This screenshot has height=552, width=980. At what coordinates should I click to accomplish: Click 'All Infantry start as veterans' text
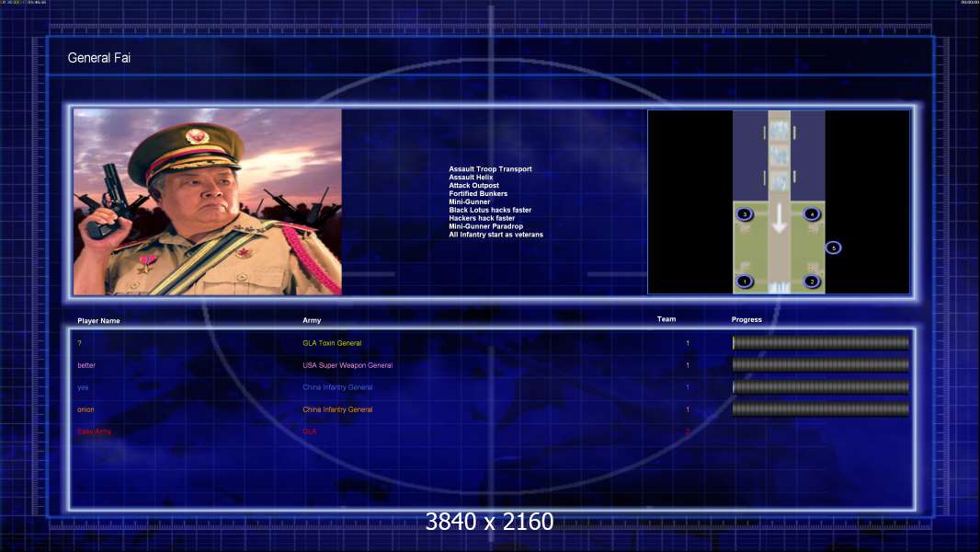coord(496,235)
